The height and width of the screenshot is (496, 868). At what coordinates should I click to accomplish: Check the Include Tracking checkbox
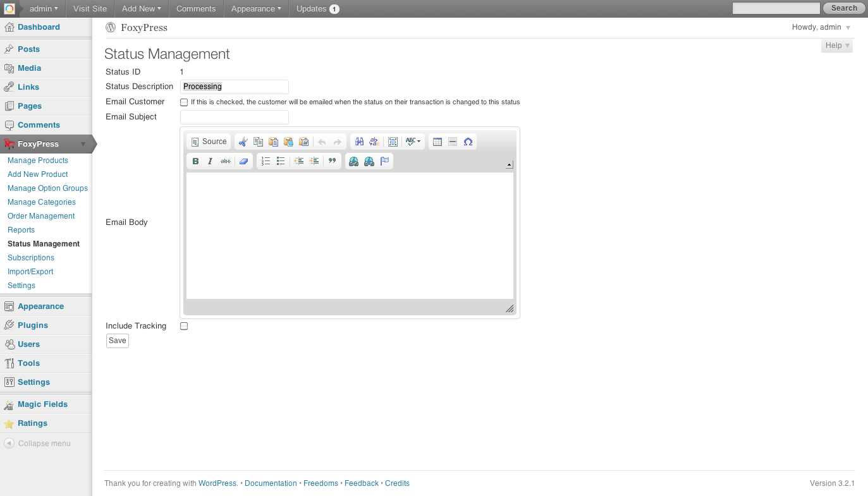184,327
